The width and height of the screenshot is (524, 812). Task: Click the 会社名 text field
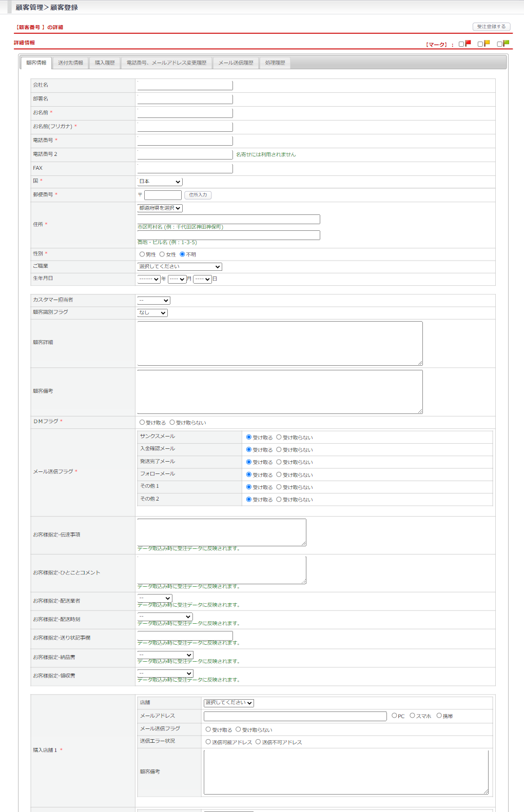185,85
